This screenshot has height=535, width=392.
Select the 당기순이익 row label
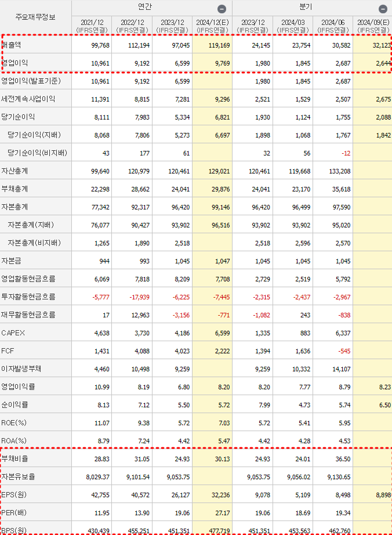coord(18,117)
